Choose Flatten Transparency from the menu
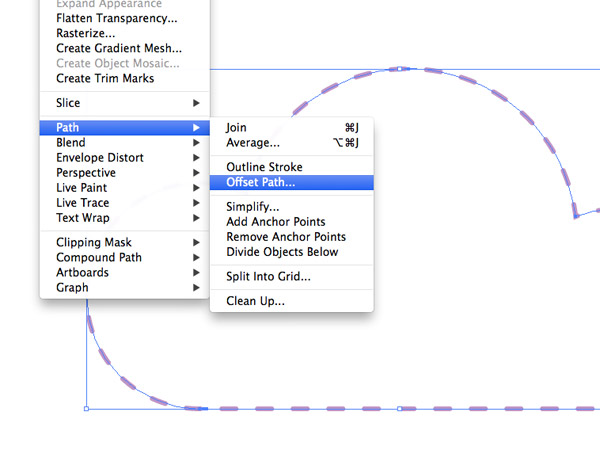600x450 pixels. [124, 18]
